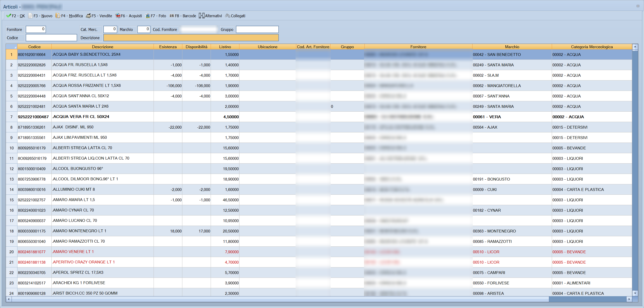Select row .APERITIVO CRAZY ORANGE LT 1
The width and height of the screenshot is (644, 308).
319,262
